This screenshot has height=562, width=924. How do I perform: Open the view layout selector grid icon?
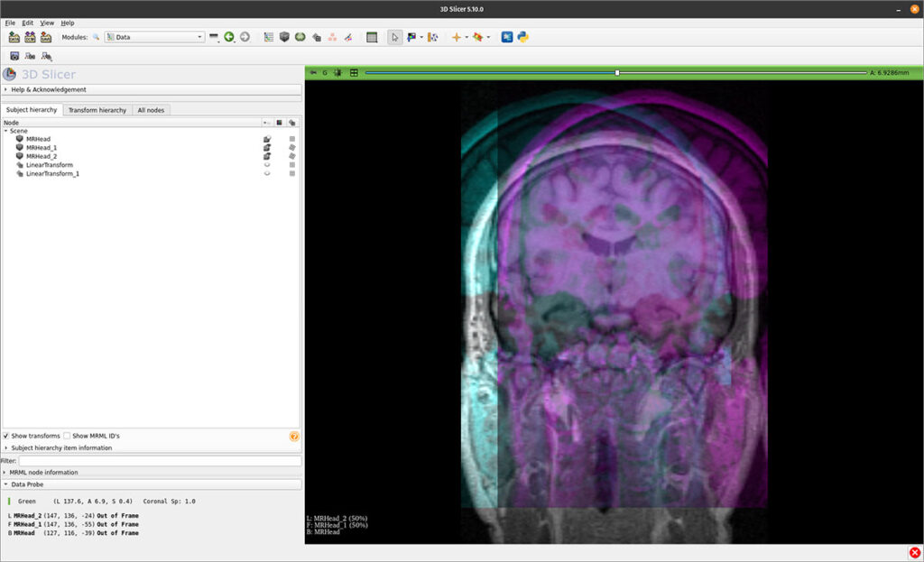pos(372,37)
